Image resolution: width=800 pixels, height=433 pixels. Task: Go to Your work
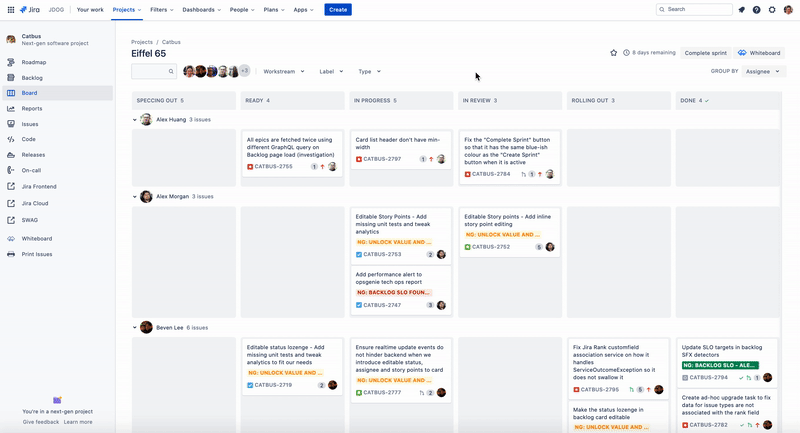[x=90, y=10]
